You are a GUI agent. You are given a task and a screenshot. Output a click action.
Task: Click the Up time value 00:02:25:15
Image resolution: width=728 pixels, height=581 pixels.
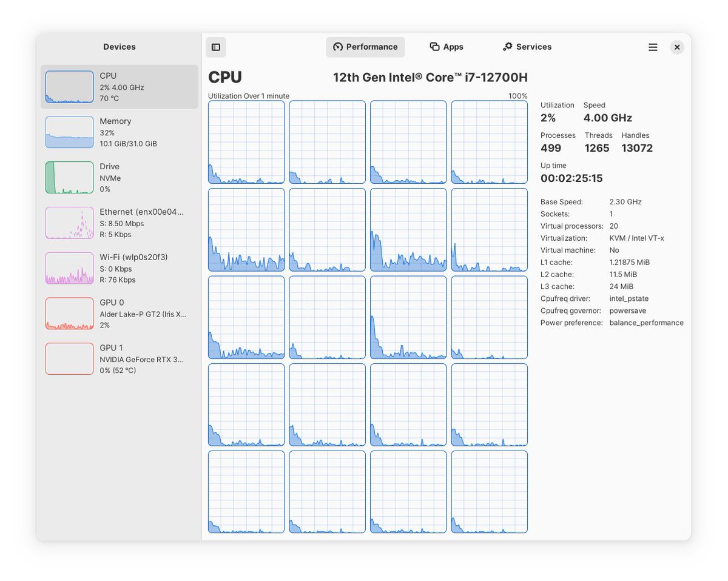point(571,178)
